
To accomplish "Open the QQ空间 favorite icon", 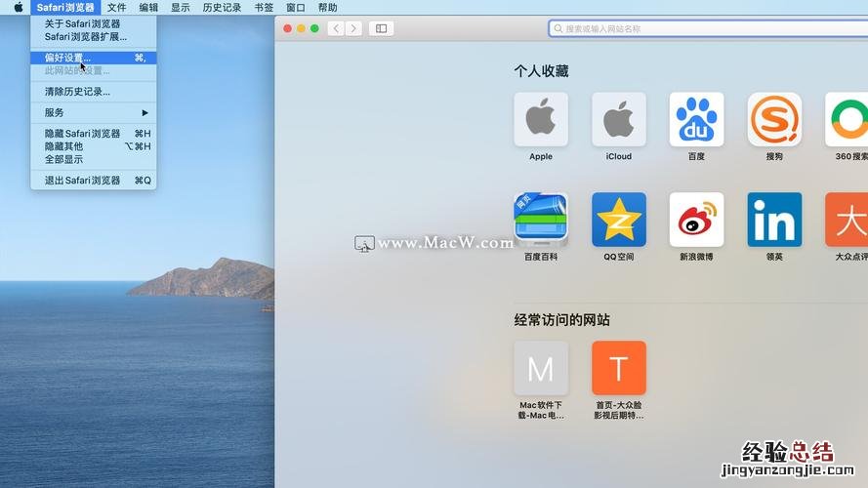I will click(x=618, y=220).
